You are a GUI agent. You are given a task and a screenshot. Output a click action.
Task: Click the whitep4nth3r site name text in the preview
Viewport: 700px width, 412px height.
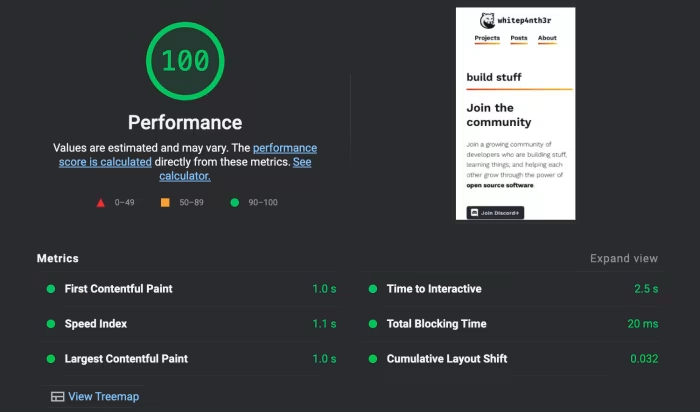click(524, 21)
